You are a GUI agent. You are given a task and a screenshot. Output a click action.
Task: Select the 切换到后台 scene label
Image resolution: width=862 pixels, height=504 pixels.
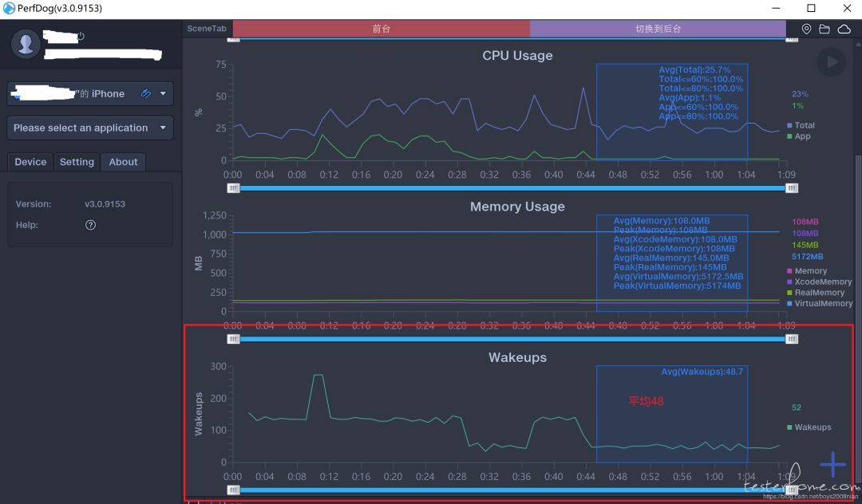[x=658, y=29]
